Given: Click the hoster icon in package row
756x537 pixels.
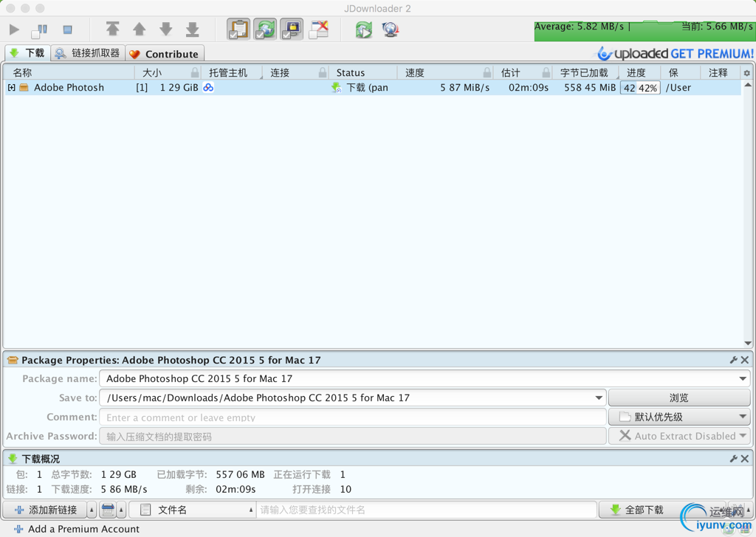Looking at the screenshot, I should click(x=208, y=88).
